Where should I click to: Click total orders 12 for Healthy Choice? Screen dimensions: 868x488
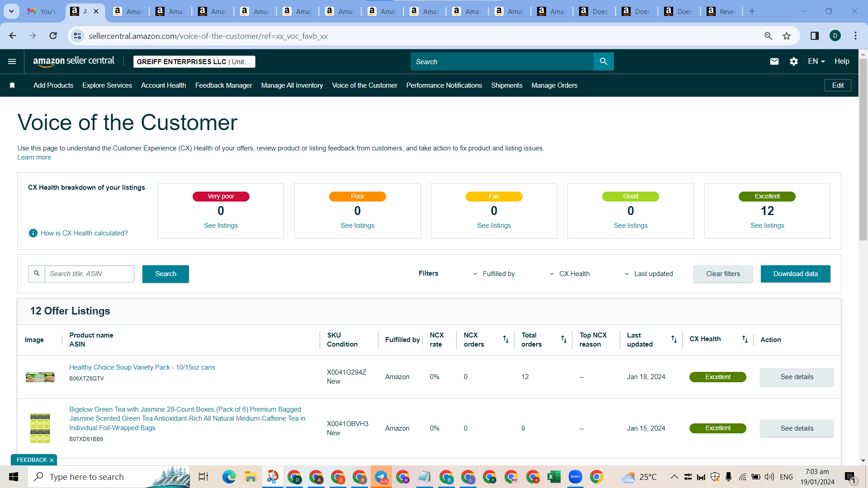[525, 377]
